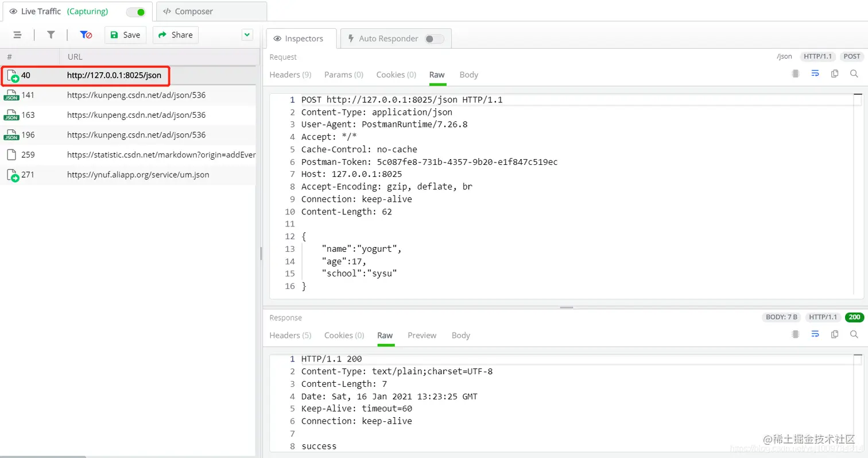
Task: Click the /json path label
Action: 784,56
